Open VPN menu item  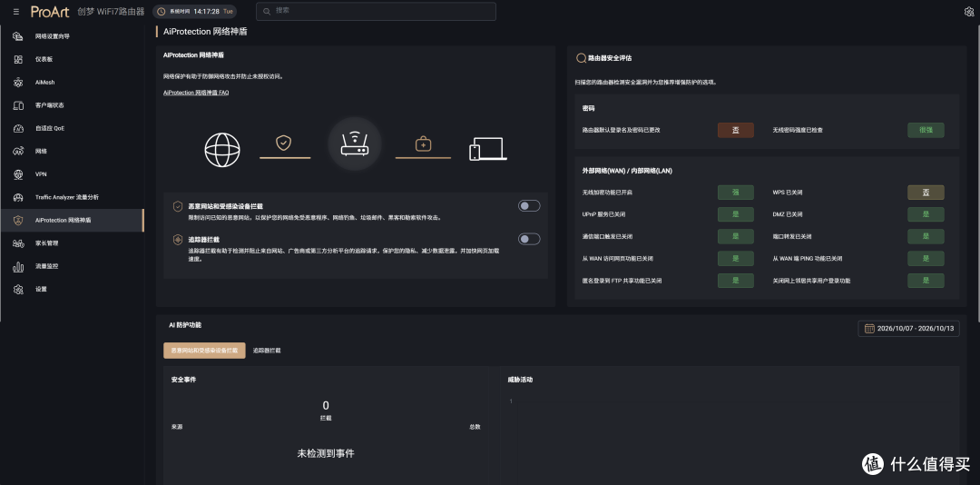(x=72, y=174)
